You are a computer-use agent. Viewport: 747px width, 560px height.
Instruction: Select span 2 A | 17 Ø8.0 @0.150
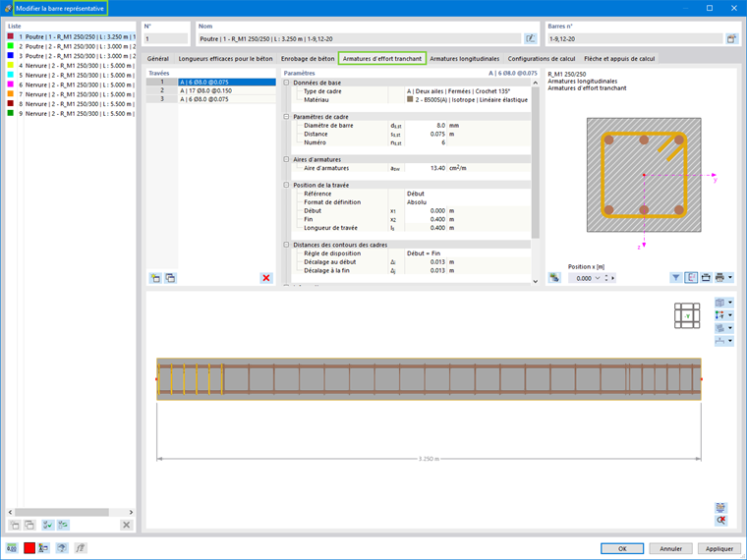(227, 90)
